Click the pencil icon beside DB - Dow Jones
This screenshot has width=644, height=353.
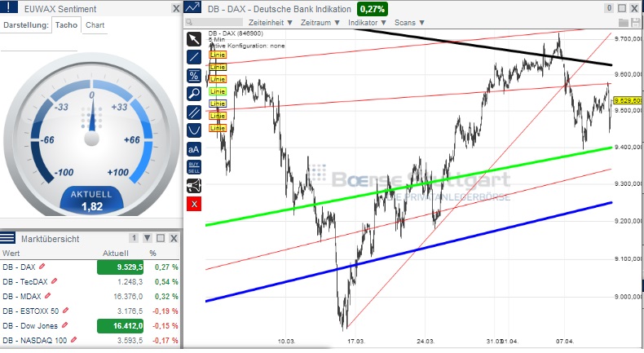pyautogui.click(x=64, y=325)
